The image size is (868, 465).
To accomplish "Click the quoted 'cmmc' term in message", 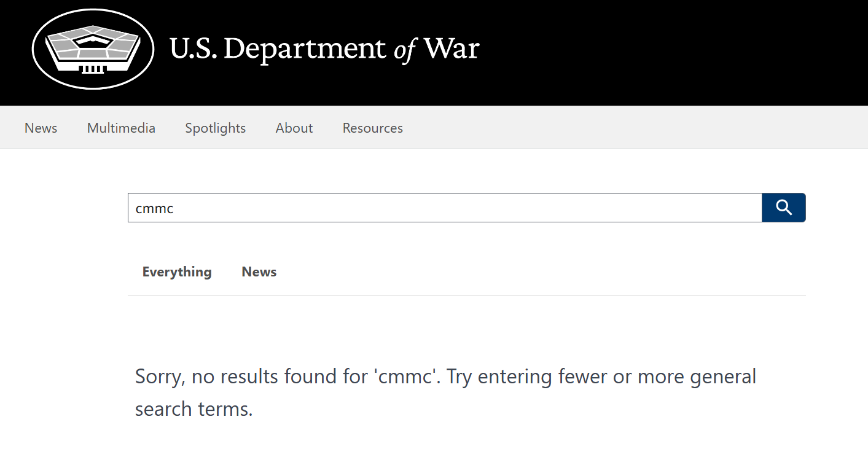I will (407, 376).
